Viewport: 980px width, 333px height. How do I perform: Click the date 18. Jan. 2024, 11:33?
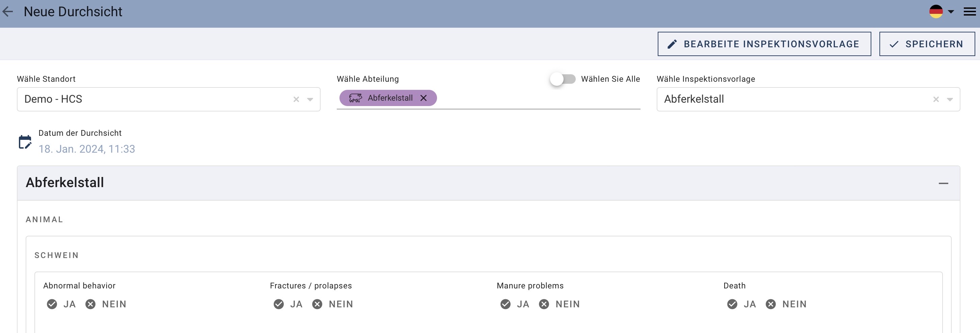87,149
